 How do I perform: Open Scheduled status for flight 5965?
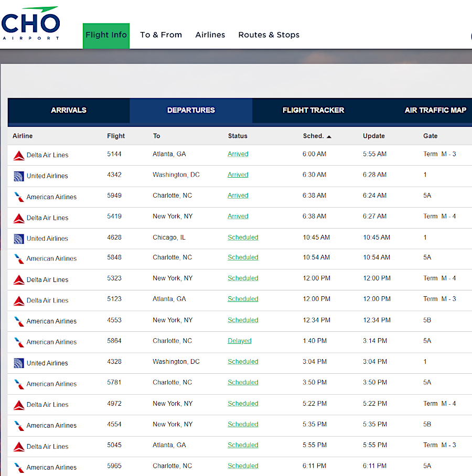pyautogui.click(x=243, y=466)
